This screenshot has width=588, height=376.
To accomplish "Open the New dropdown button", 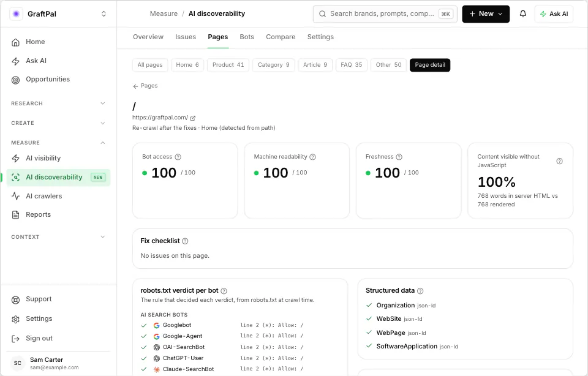I will point(486,14).
